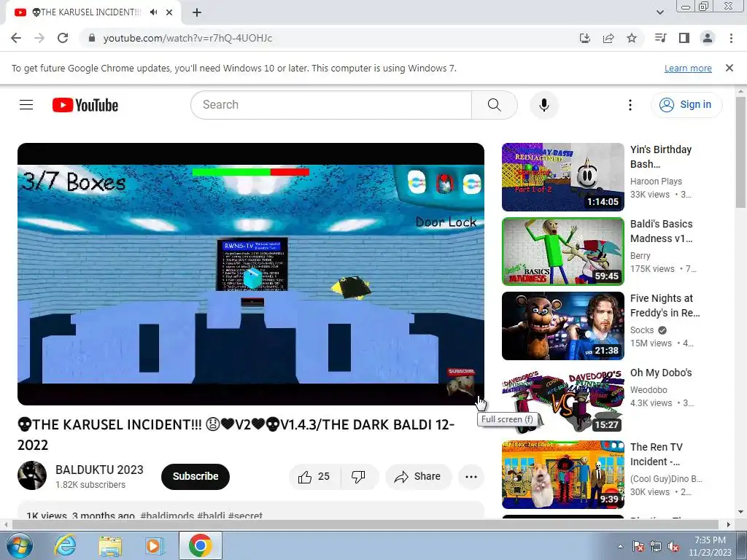Open the tab search chevron
Image resolution: width=747 pixels, height=560 pixels.
pos(659,12)
